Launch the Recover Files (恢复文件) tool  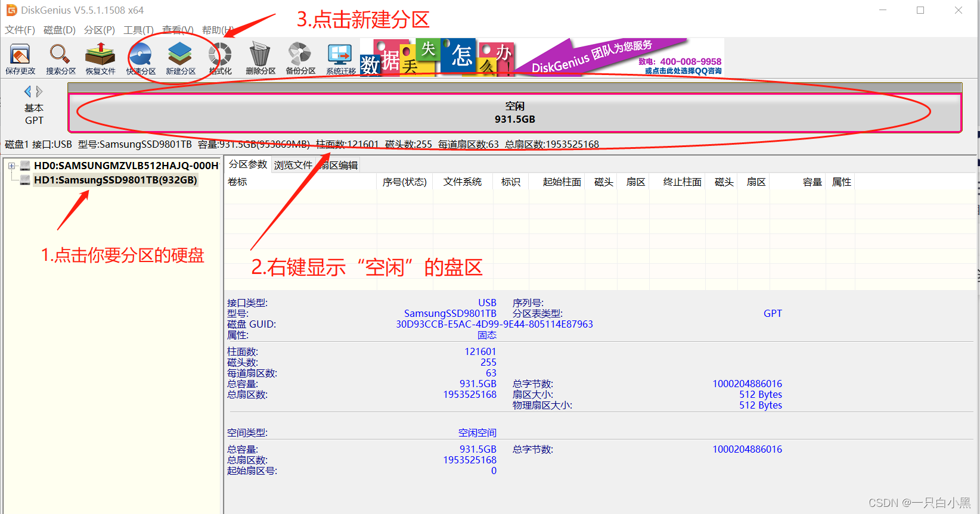tap(100, 58)
